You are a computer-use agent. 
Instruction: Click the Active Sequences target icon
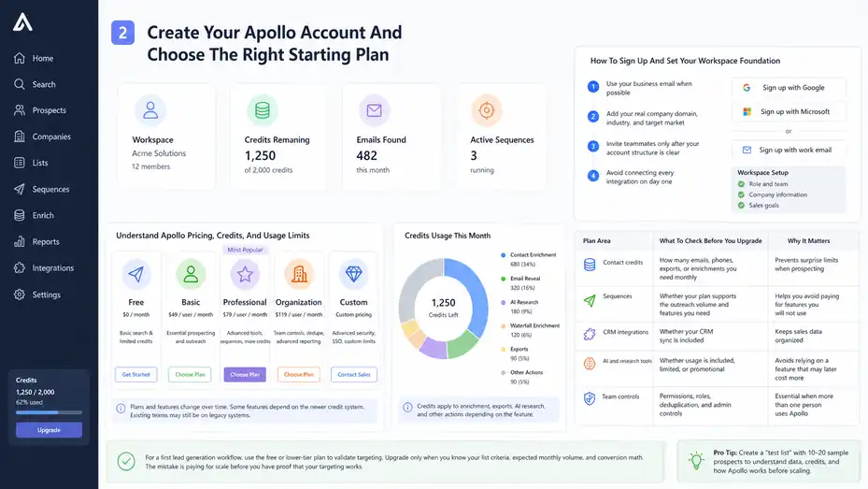(x=487, y=110)
